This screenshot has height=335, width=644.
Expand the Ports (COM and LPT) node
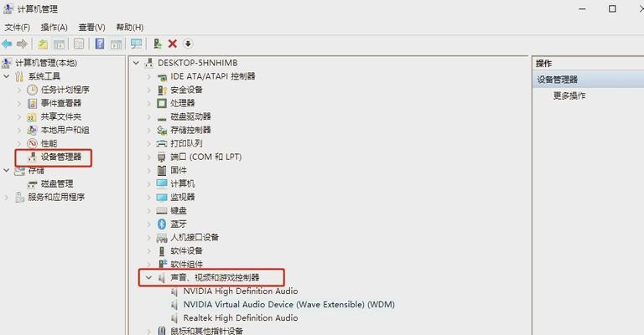(x=149, y=157)
